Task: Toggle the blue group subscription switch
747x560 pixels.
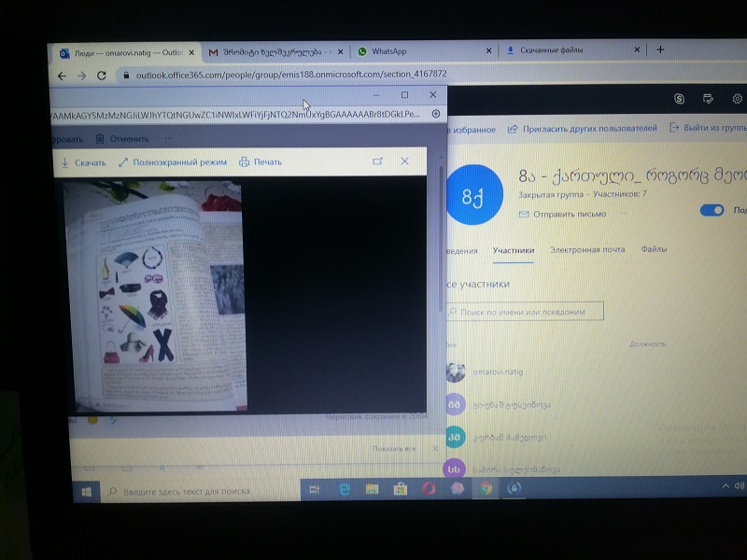Action: pos(712,210)
